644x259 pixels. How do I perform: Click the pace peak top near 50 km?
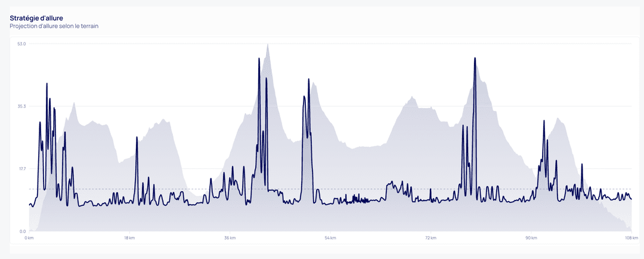click(x=308, y=79)
